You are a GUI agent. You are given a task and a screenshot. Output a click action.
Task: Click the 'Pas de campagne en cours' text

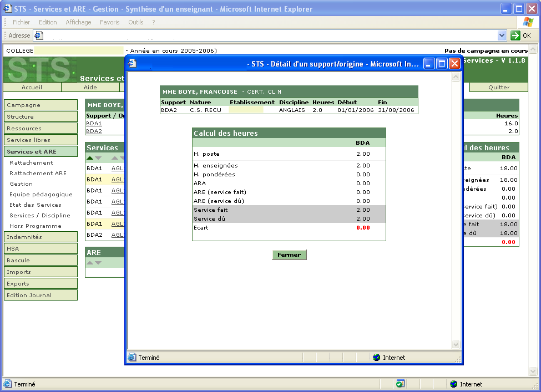click(486, 50)
